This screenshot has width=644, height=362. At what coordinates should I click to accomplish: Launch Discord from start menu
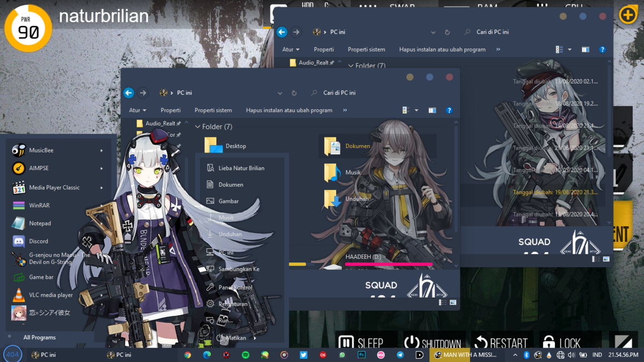pos(58,241)
